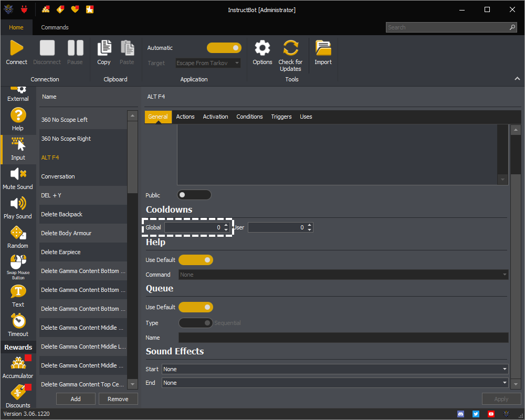Select the Play Sound sidebar icon
Screen dimensions: 525x420
(18, 203)
